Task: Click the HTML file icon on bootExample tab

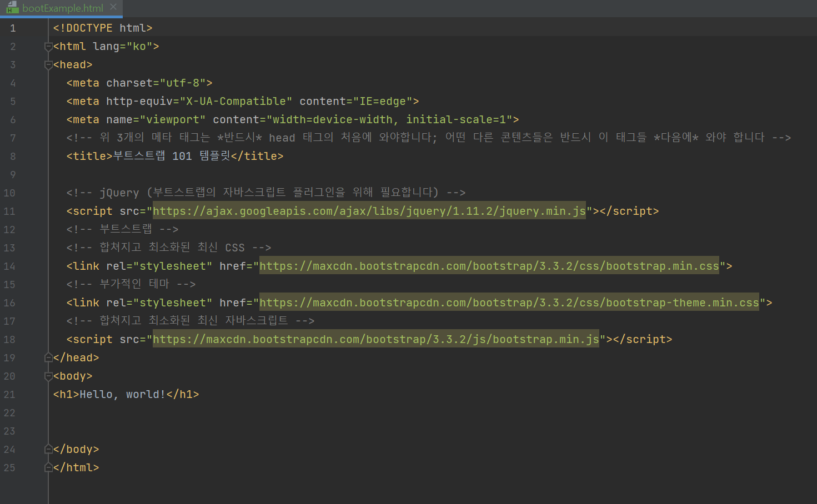Action: click(12, 8)
